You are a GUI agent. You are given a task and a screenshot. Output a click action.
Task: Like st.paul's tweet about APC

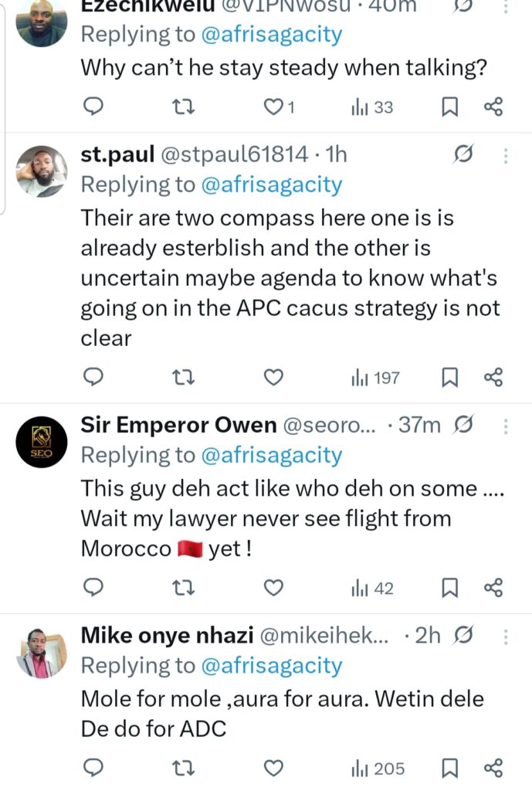273,377
